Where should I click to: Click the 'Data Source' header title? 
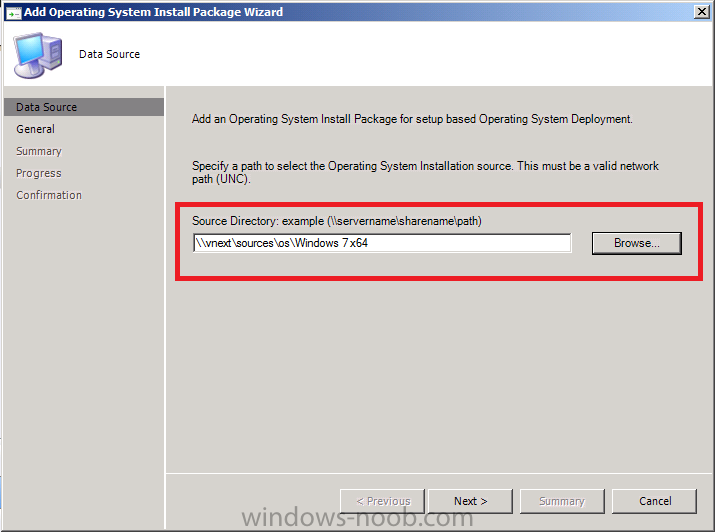pos(109,54)
